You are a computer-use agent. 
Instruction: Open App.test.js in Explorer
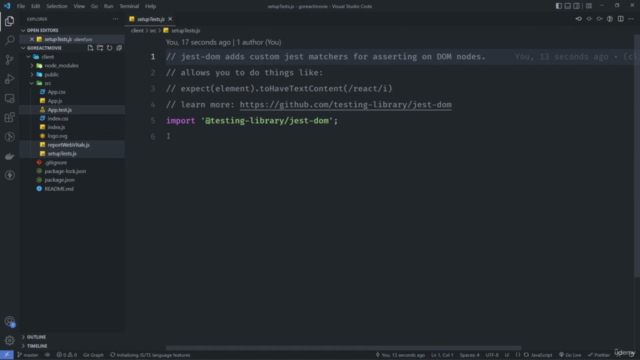60,110
